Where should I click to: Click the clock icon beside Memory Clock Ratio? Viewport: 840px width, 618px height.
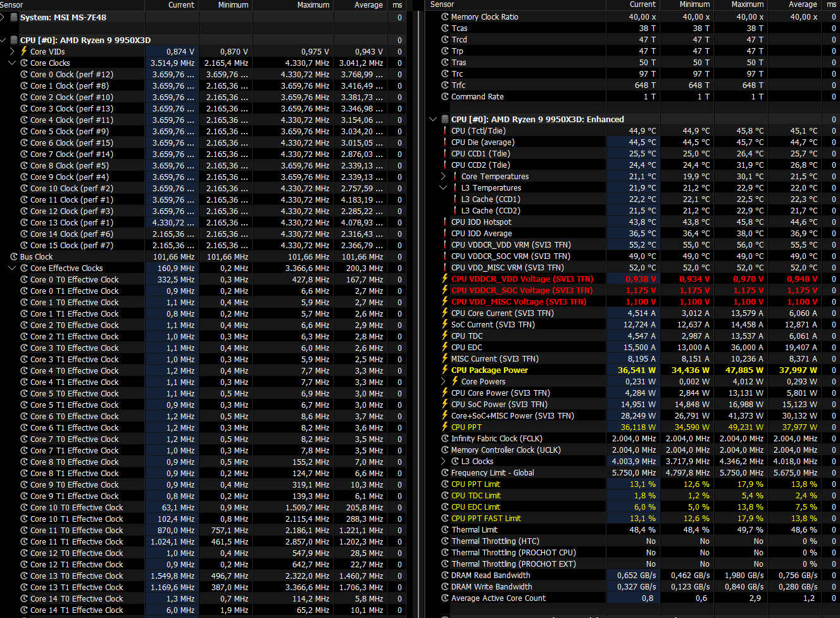[x=445, y=16]
